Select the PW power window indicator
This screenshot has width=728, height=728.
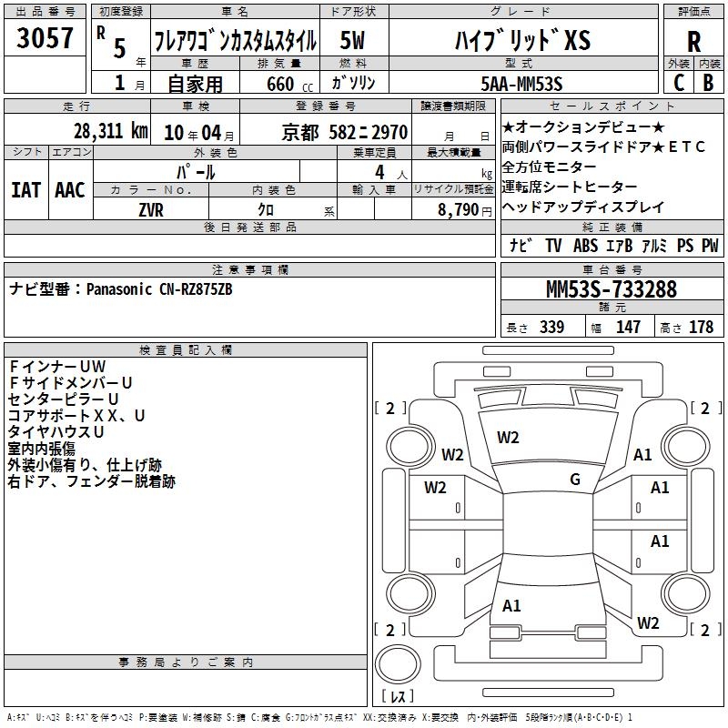pos(710,245)
